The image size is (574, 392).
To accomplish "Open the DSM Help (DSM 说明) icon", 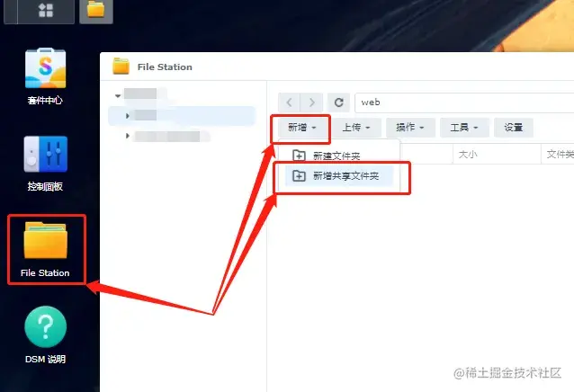I will pos(45,335).
